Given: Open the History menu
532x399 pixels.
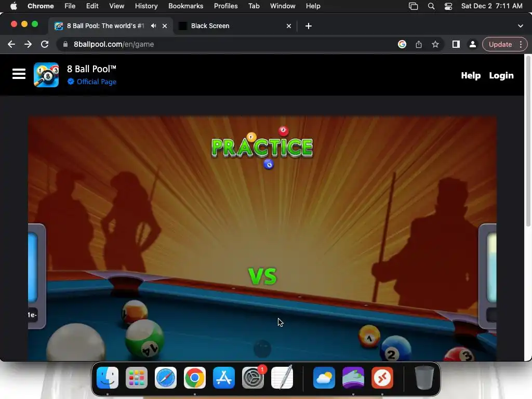Looking at the screenshot, I should pyautogui.click(x=146, y=6).
